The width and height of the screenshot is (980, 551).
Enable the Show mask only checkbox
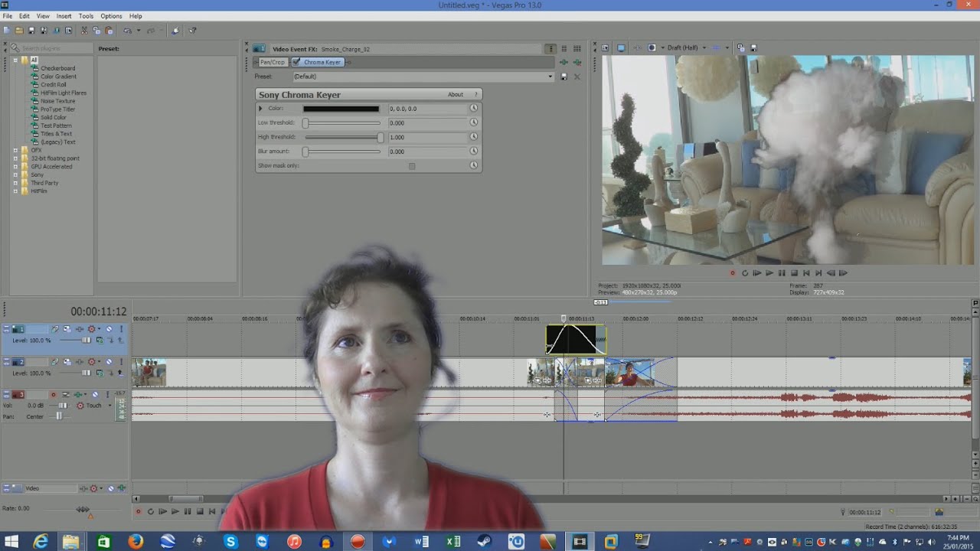(412, 166)
